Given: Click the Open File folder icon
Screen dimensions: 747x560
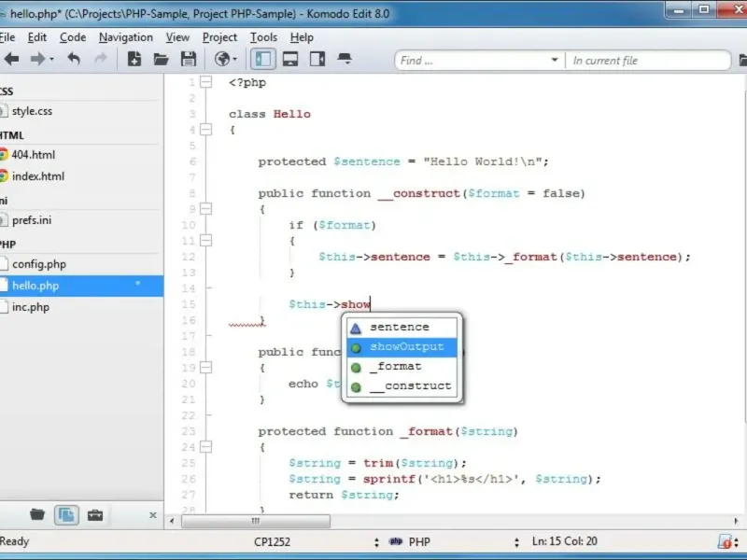Looking at the screenshot, I should click(x=161, y=60).
